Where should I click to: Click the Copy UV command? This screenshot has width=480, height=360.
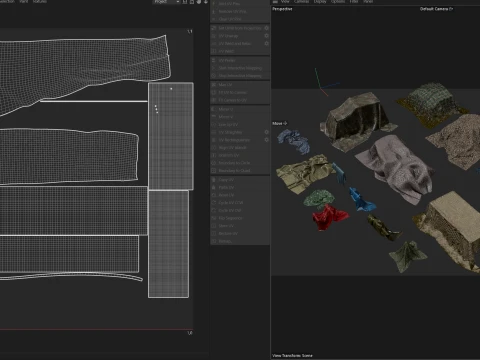coord(226,180)
